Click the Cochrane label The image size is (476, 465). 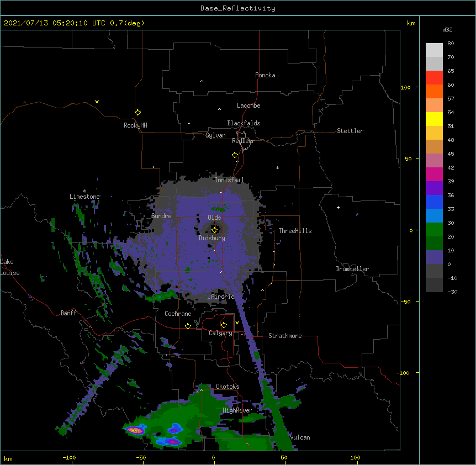178,314
